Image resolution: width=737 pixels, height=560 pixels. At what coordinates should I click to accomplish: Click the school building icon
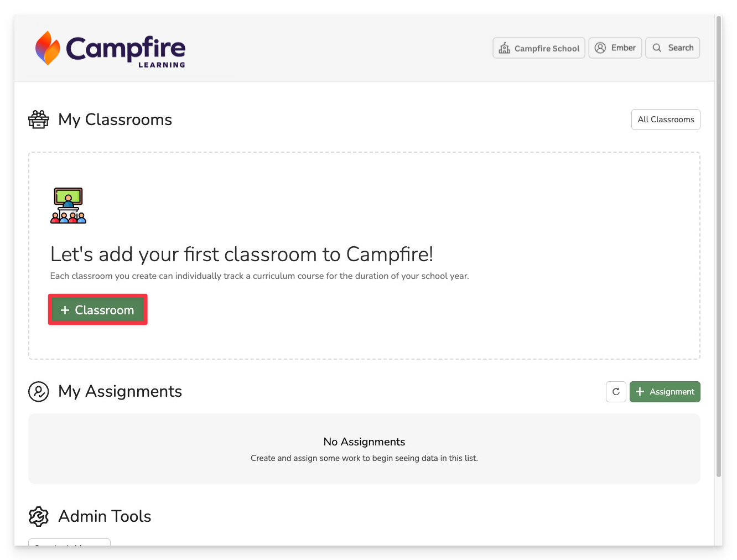[505, 48]
